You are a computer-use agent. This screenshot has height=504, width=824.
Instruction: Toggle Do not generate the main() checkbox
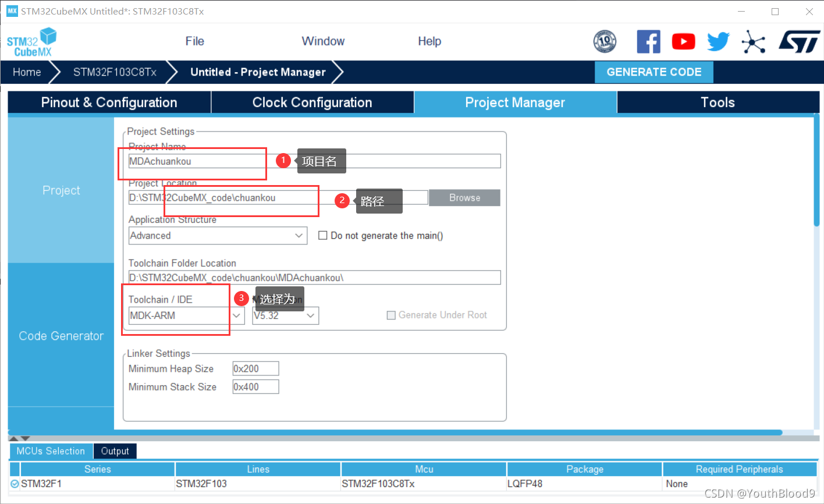[x=323, y=236]
